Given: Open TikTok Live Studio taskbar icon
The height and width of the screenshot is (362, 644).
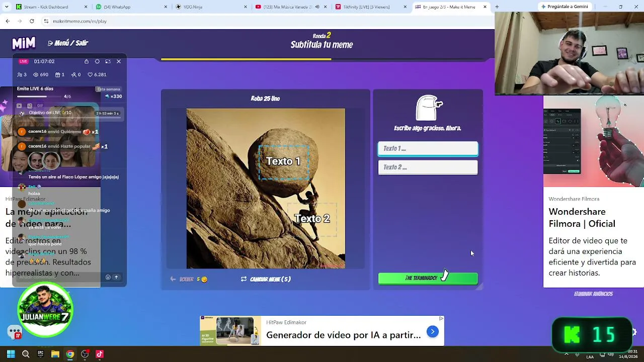Looking at the screenshot, I should click(x=100, y=354).
